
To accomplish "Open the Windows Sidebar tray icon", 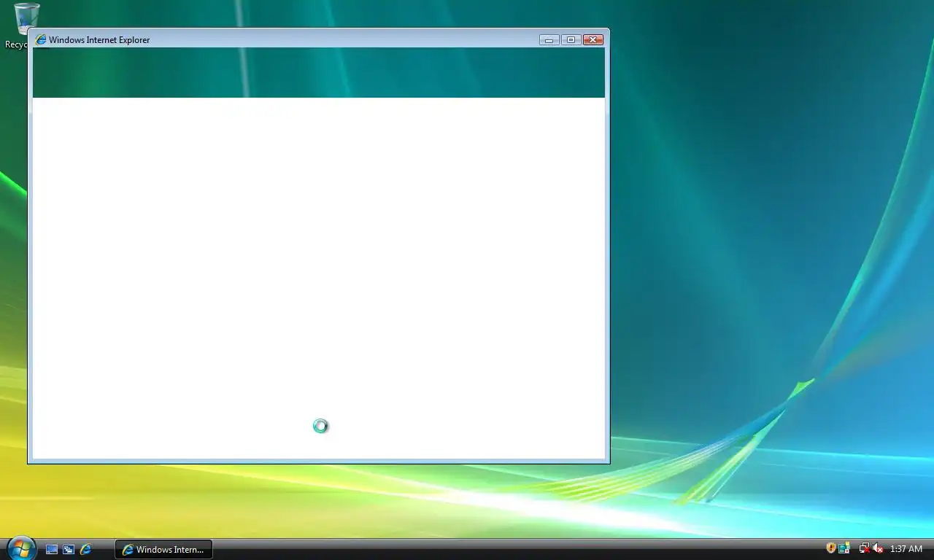I will (x=844, y=548).
